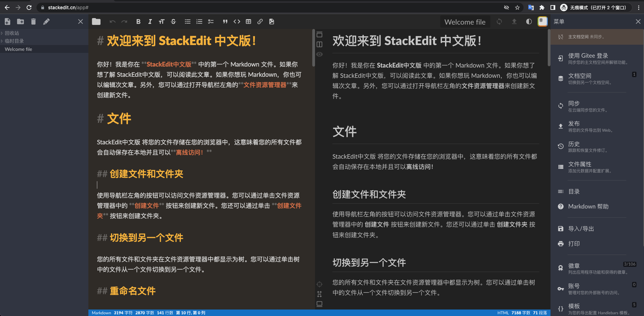
Task: Insert a blockquote
Action: pyautogui.click(x=225, y=21)
